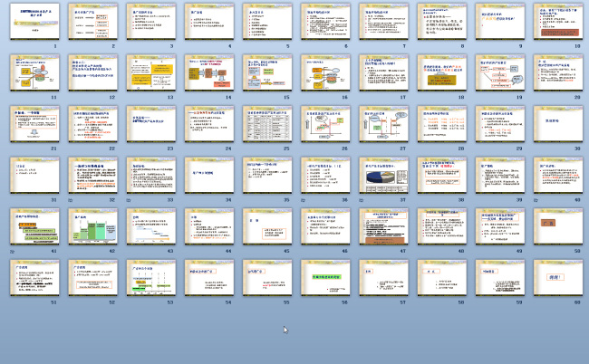This screenshot has height=364, width=589.
Task: Select slide 23 thumbnail
Action: click(151, 123)
